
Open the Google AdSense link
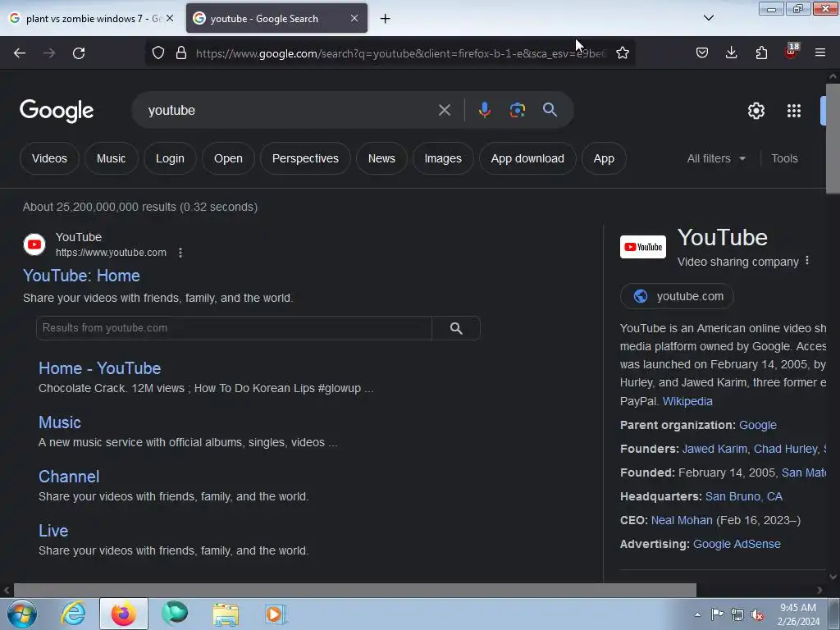click(737, 544)
